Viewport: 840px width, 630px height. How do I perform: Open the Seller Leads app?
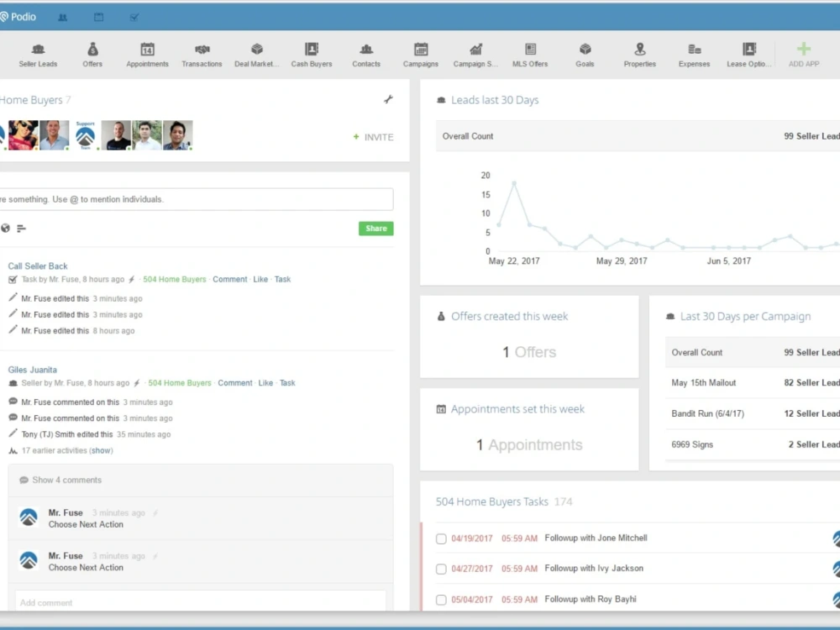coord(38,55)
